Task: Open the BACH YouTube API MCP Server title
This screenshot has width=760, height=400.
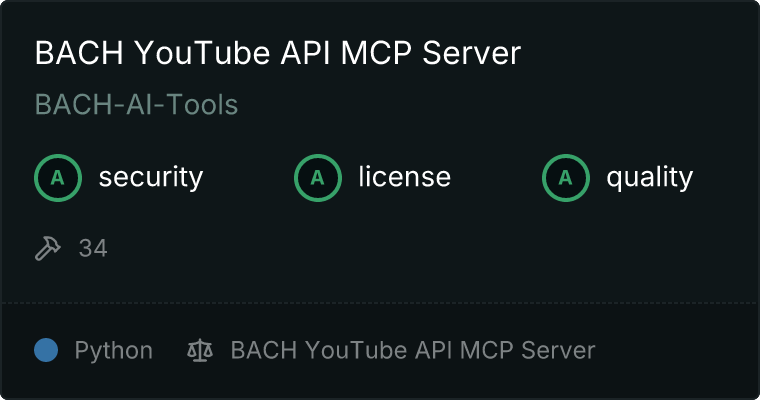Action: tap(278, 52)
